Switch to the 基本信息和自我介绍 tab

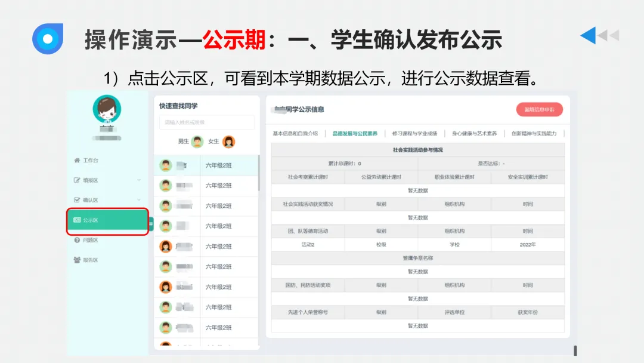tap(297, 134)
